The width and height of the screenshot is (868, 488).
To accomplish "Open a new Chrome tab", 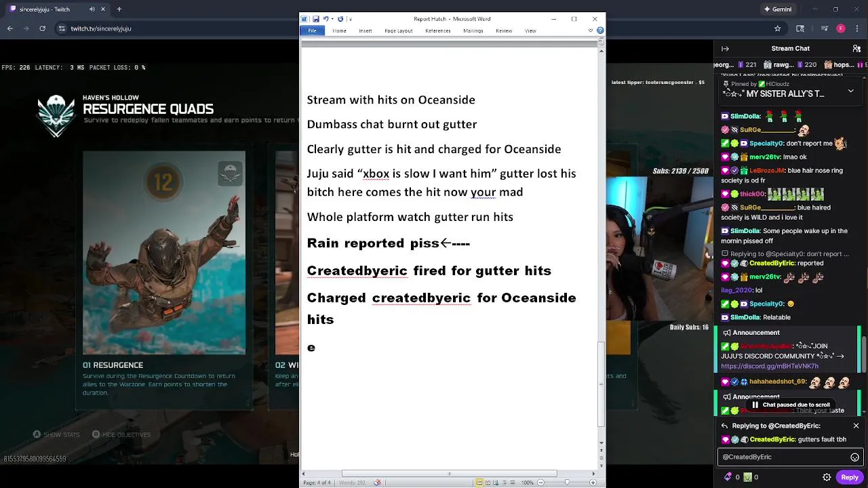I will [119, 9].
